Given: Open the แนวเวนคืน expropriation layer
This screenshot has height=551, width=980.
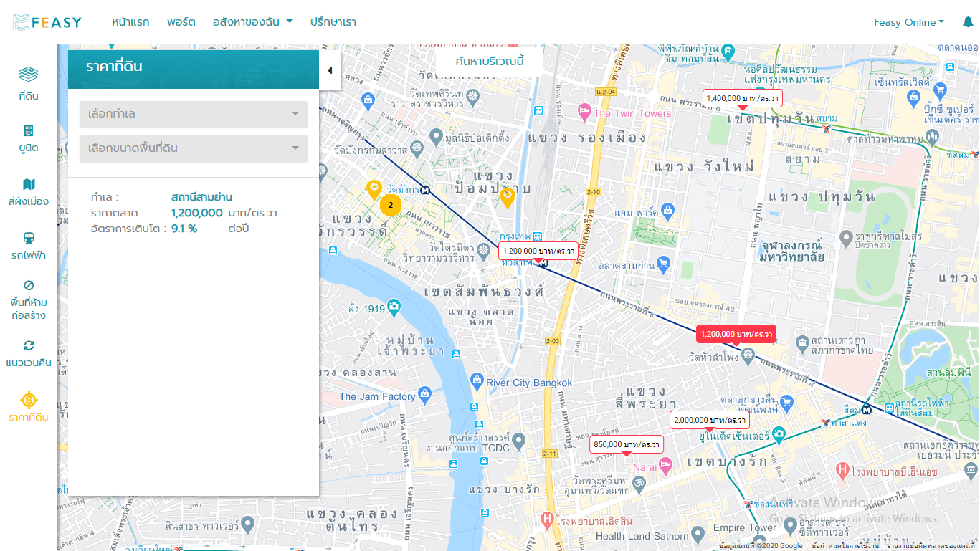Looking at the screenshot, I should [x=29, y=353].
